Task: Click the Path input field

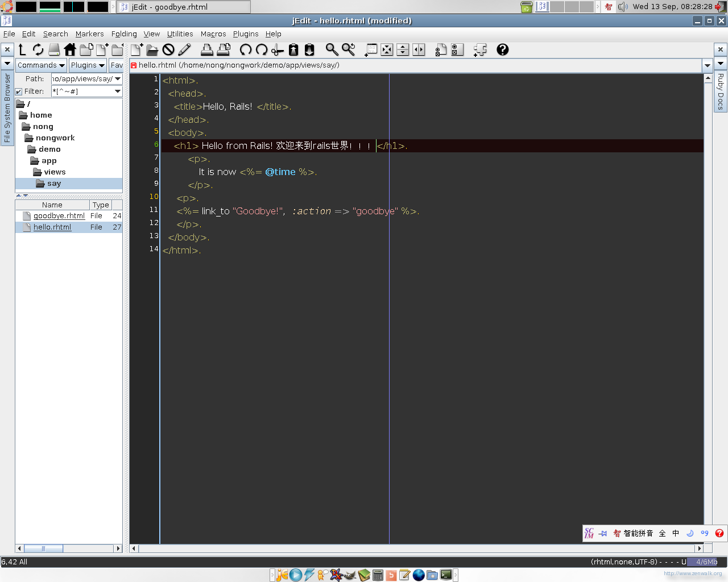Action: tap(82, 79)
